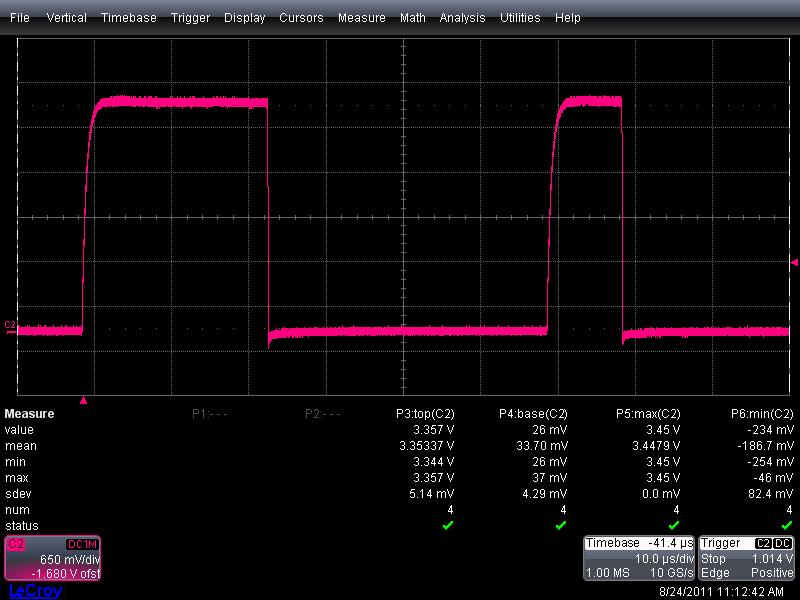Screen dimensions: 800x600
Task: Click the C2 badge inside the Trigger box
Action: click(764, 543)
